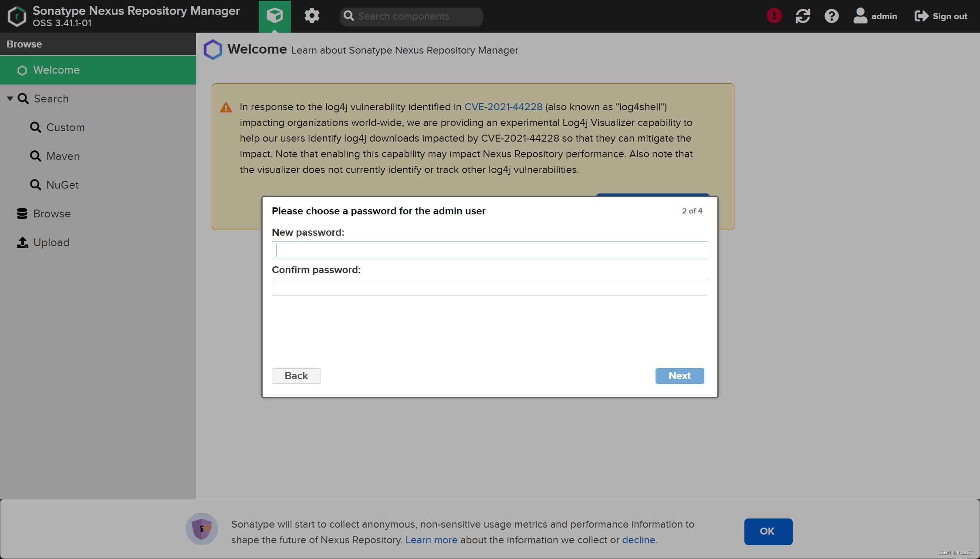The image size is (980, 559).
Task: Click the NuGet magnifier icon
Action: [36, 185]
